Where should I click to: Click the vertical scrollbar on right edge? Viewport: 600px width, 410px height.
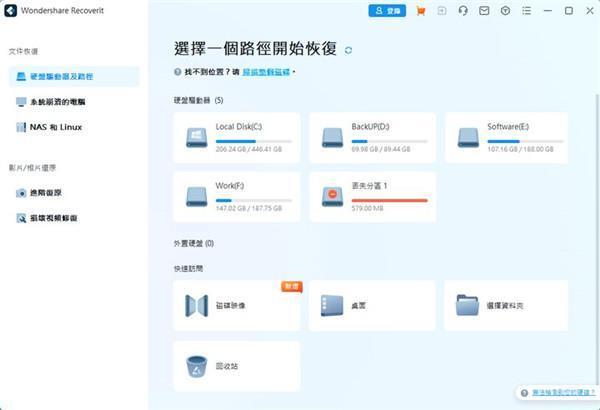pos(598,239)
